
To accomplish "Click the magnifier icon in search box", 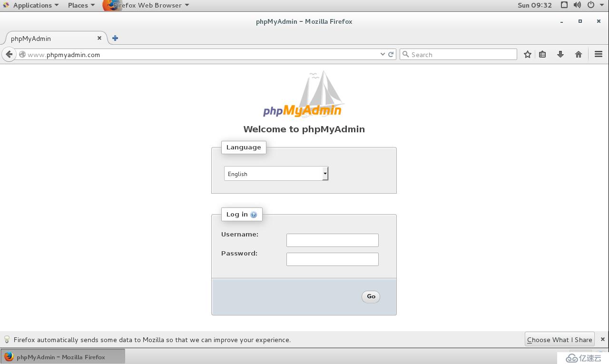I will coord(406,54).
